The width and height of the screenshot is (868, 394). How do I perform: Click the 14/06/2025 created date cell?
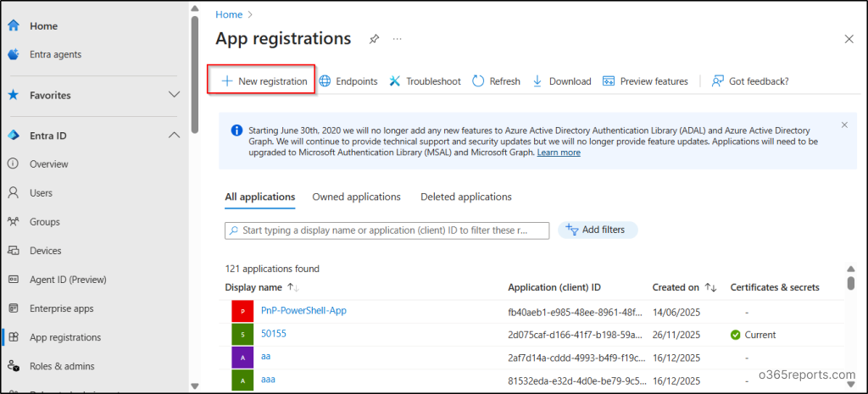pos(676,312)
